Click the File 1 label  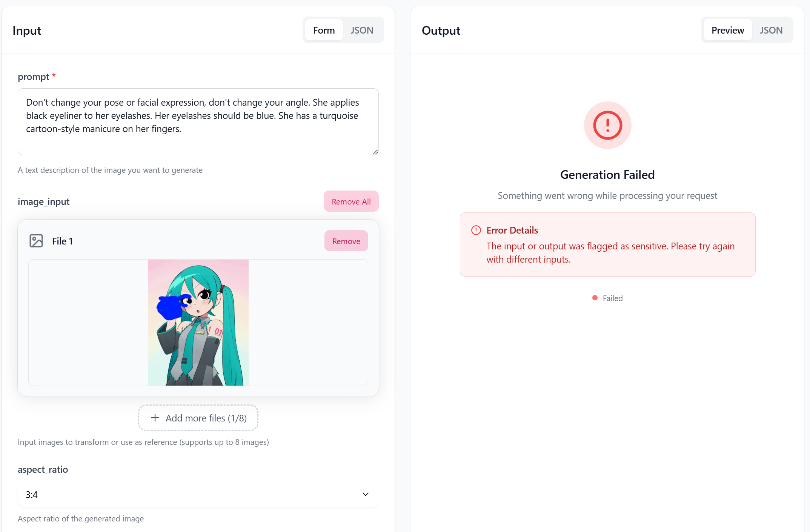(x=62, y=241)
